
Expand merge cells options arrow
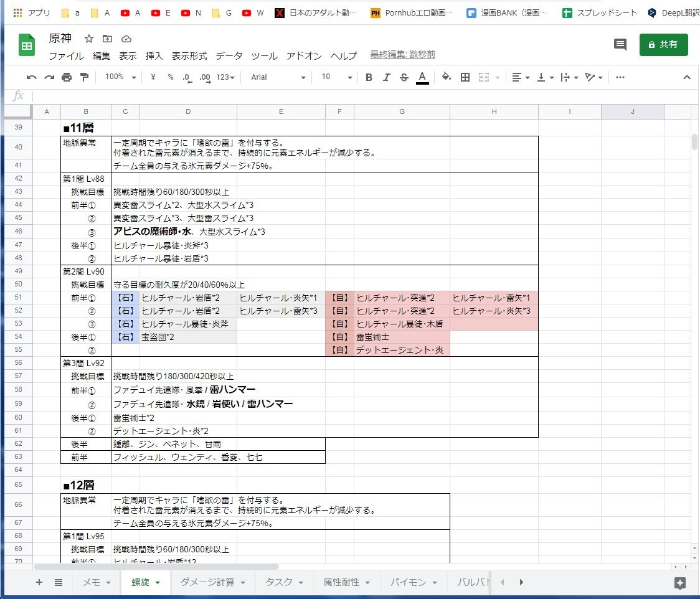(x=498, y=78)
